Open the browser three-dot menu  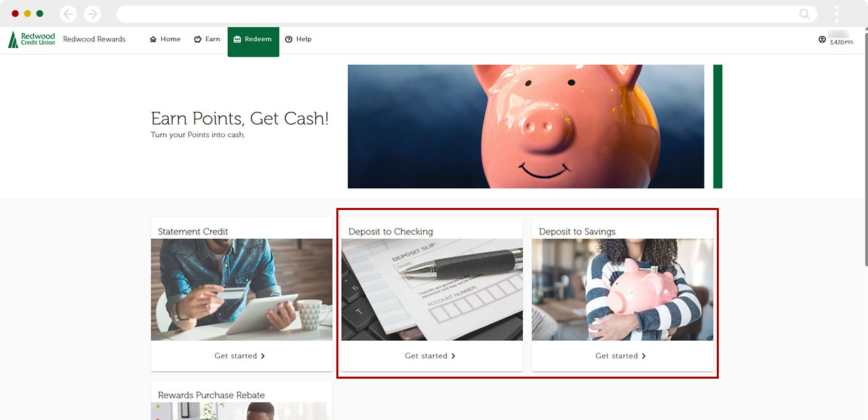coord(837,14)
